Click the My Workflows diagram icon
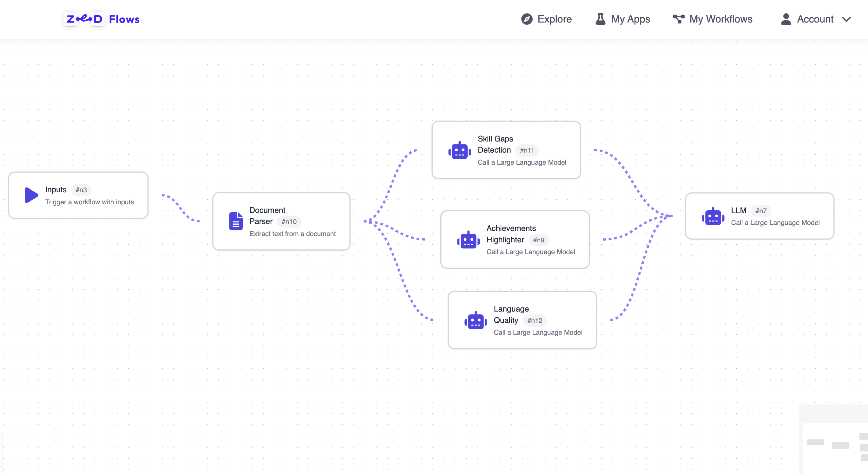The width and height of the screenshot is (868, 474). pyautogui.click(x=678, y=19)
